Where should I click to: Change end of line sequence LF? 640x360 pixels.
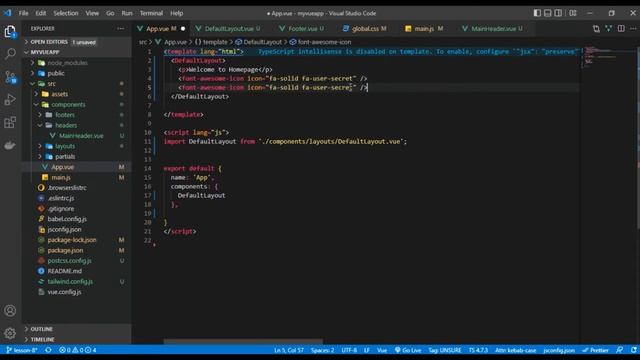pos(367,350)
